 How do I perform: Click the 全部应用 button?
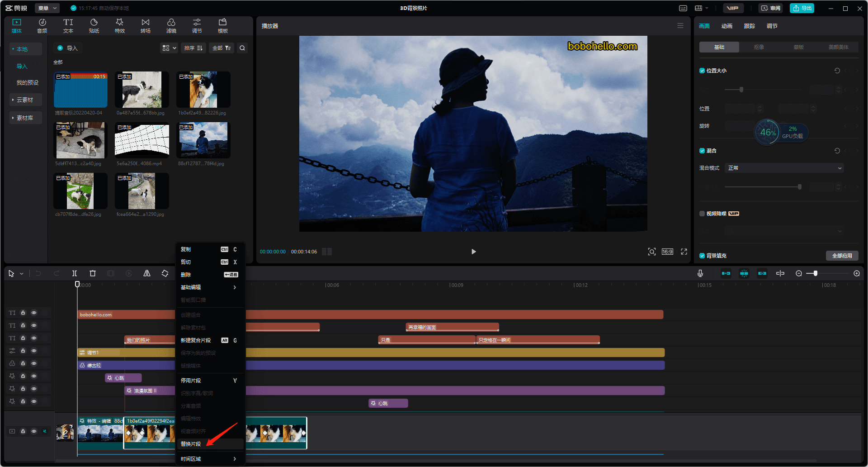tap(842, 256)
